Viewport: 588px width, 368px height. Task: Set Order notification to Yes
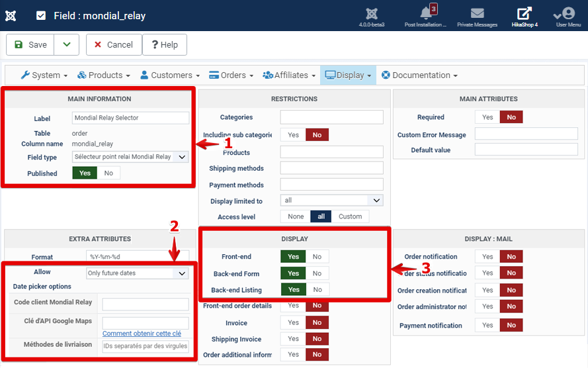pyautogui.click(x=487, y=257)
